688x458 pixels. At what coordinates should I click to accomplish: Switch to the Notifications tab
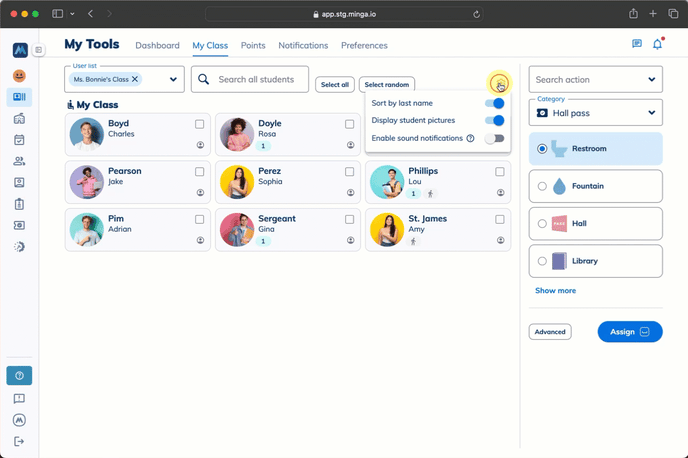(x=303, y=45)
